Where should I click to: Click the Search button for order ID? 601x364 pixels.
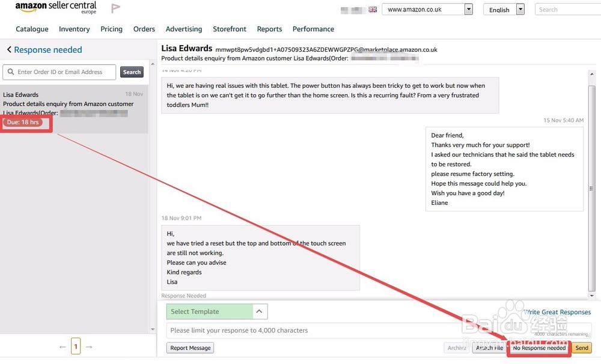pyautogui.click(x=132, y=72)
